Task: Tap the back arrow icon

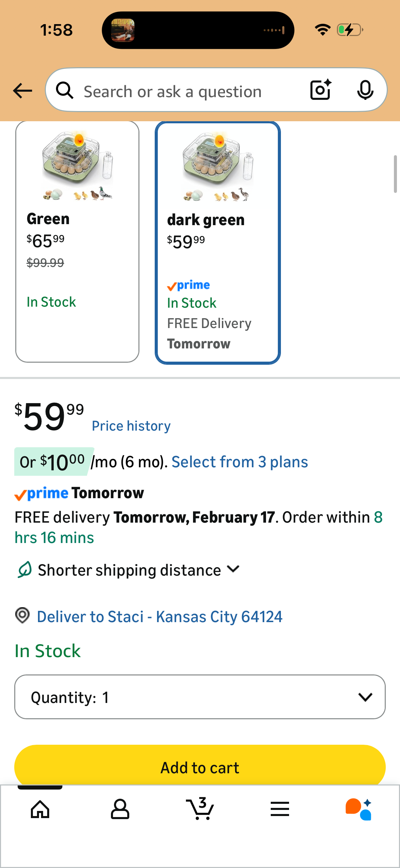Action: [22, 91]
